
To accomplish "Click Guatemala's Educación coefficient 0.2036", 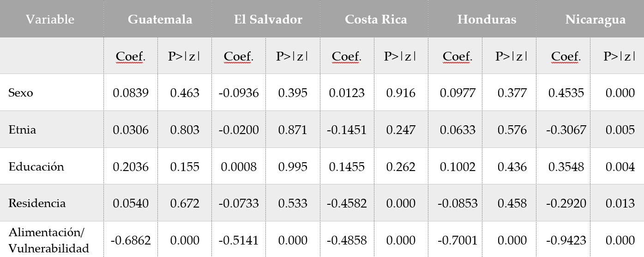I will tap(131, 167).
